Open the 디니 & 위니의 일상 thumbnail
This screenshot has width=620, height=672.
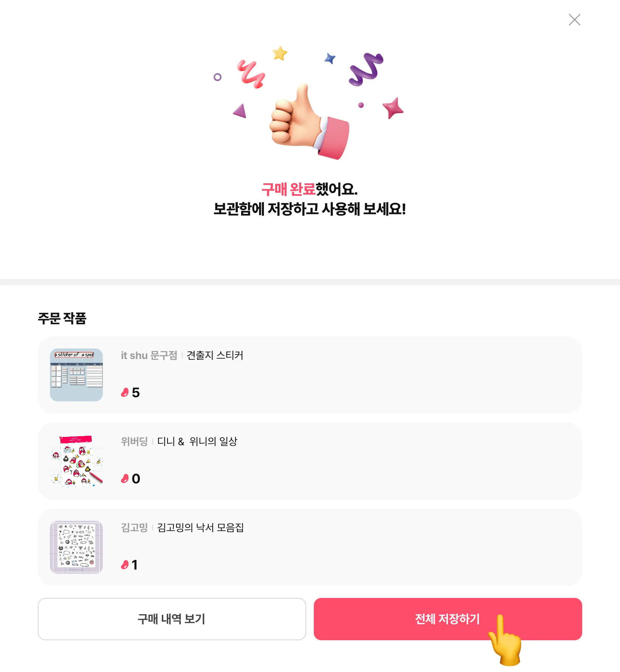click(x=76, y=461)
